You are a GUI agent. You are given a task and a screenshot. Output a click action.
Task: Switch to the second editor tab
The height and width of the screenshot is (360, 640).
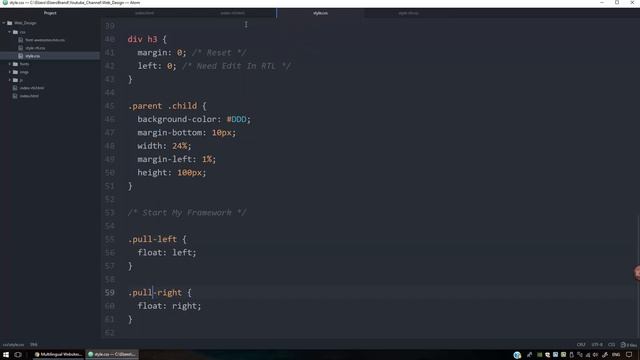(x=232, y=13)
